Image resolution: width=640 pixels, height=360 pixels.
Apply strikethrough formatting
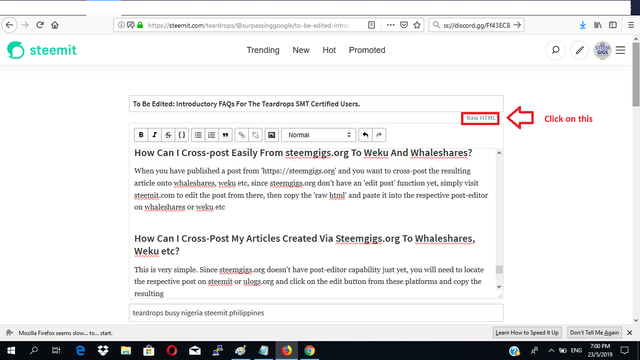pyautogui.click(x=168, y=135)
